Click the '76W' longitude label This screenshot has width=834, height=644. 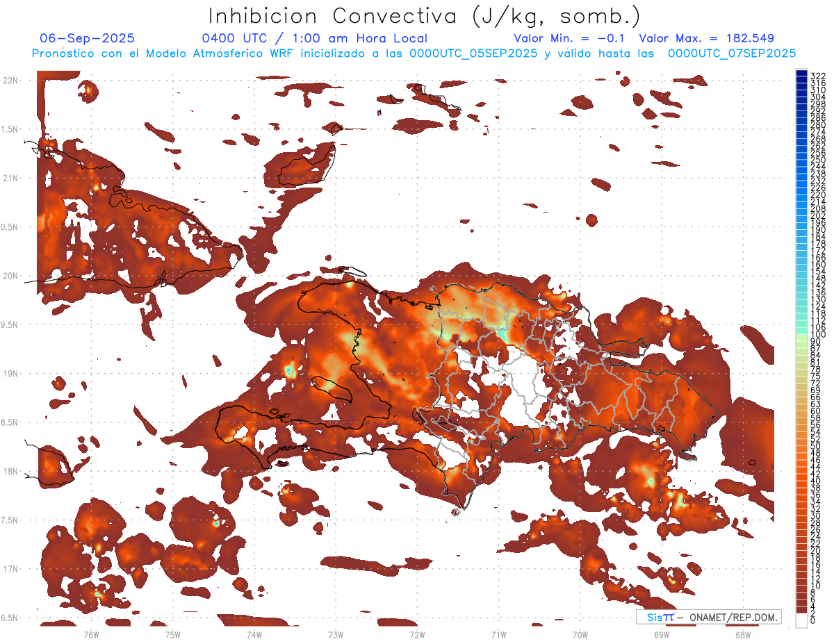[91, 634]
